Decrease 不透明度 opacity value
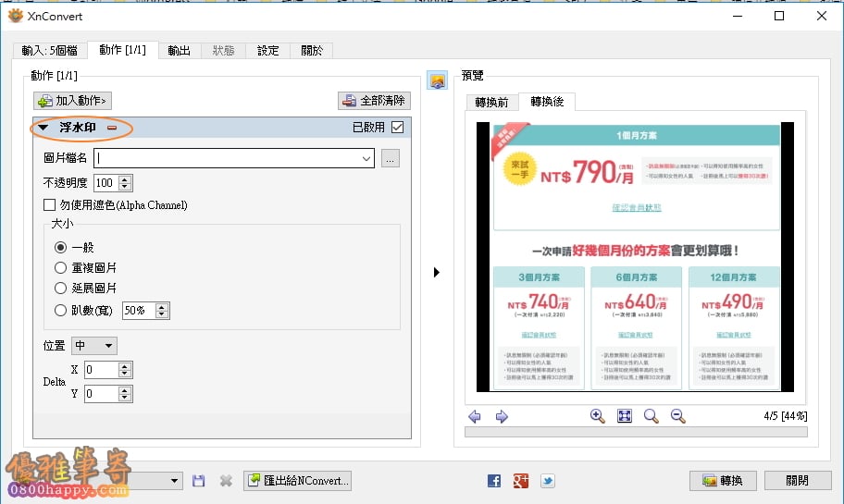The image size is (844, 504). click(x=125, y=187)
